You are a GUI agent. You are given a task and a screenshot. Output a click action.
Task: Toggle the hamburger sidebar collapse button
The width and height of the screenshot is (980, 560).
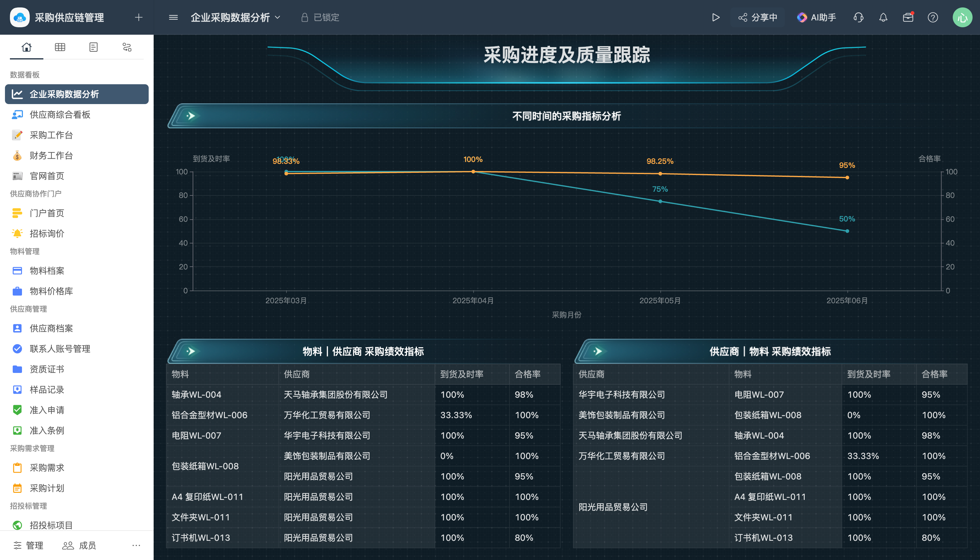(173, 17)
